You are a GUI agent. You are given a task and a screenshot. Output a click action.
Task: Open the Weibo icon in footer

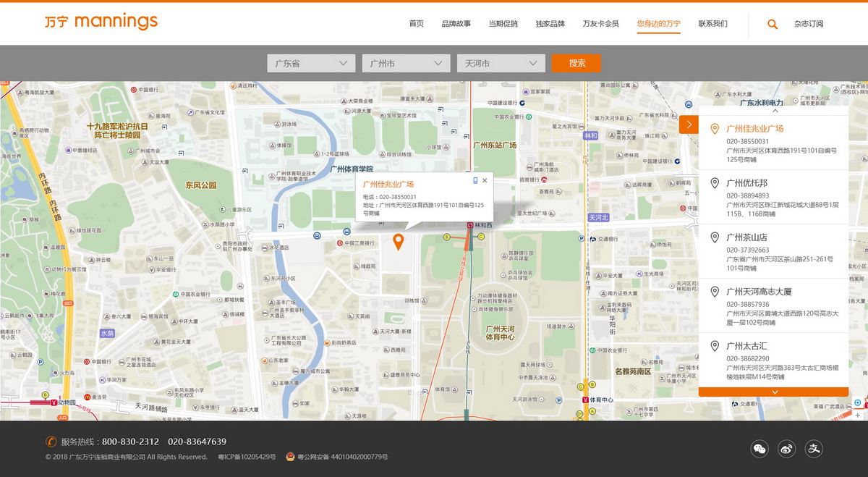click(x=787, y=449)
